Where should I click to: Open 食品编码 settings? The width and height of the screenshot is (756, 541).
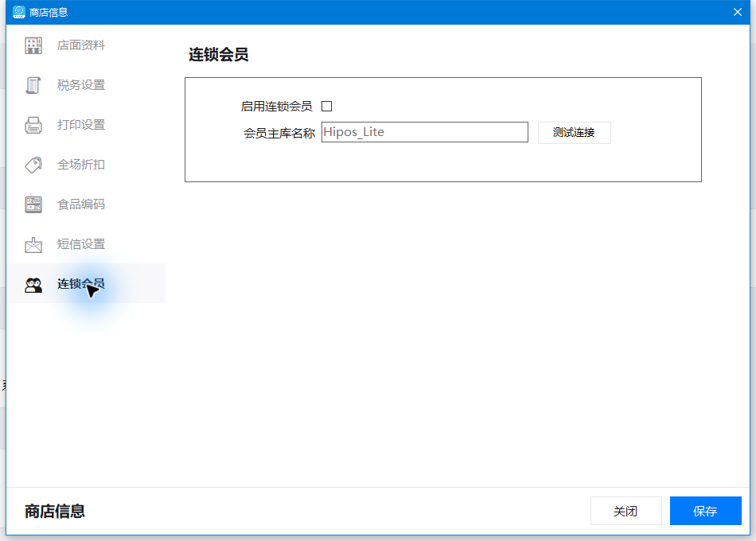(x=86, y=204)
